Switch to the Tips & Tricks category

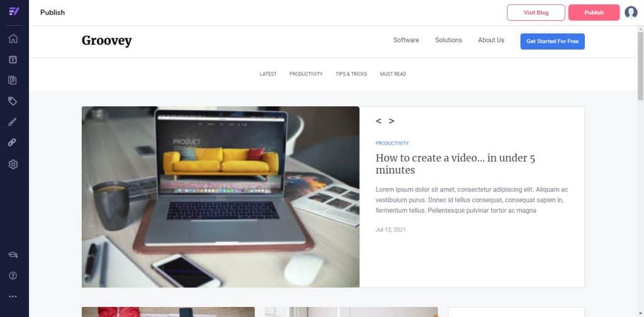351,74
